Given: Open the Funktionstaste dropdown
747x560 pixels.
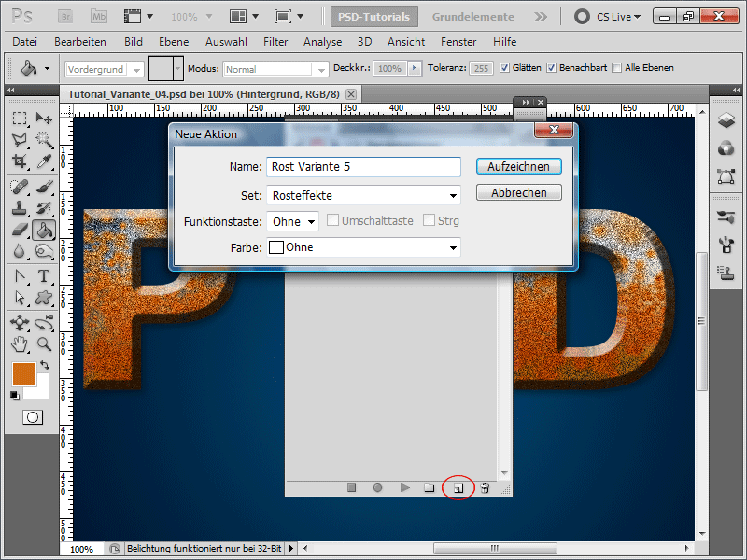Looking at the screenshot, I should coord(292,221).
